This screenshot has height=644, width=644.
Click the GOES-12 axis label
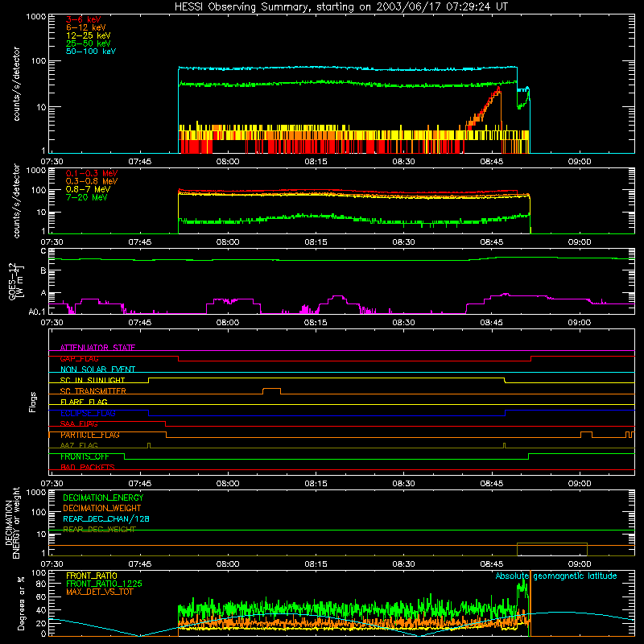[15, 281]
